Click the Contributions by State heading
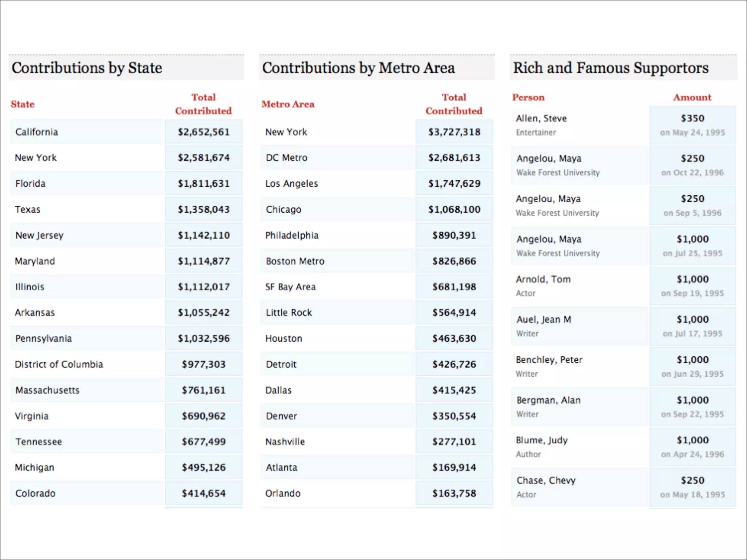 tap(87, 68)
